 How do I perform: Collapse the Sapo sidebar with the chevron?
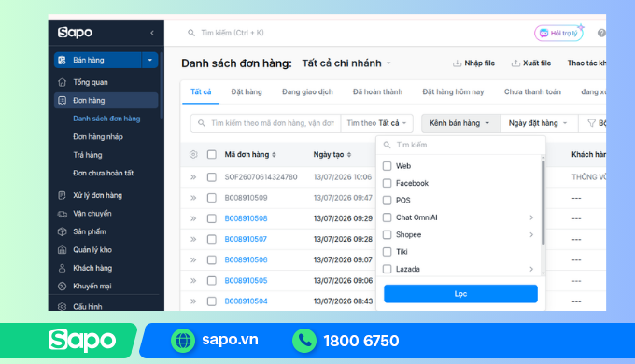[152, 33]
